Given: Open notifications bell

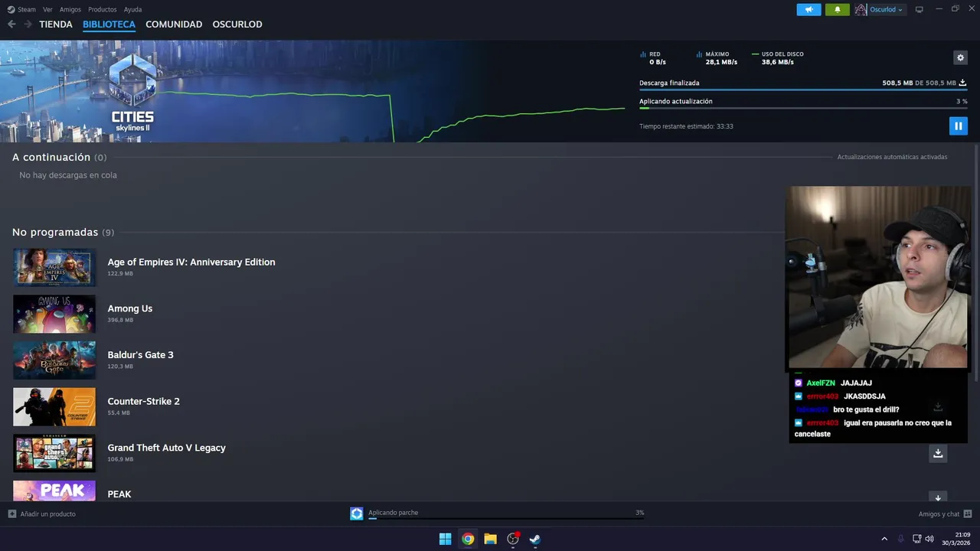Looking at the screenshot, I should click(x=837, y=10).
